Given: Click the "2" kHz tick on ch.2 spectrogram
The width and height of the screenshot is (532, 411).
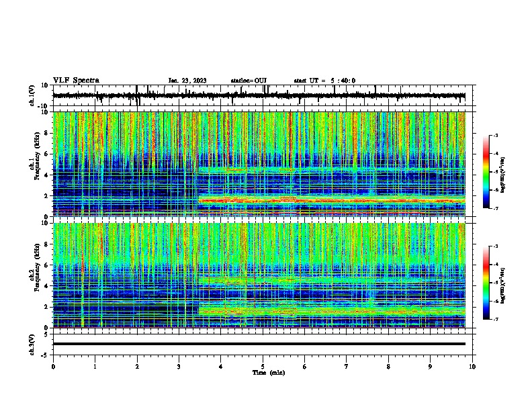Looking at the screenshot, I should coord(46,307).
